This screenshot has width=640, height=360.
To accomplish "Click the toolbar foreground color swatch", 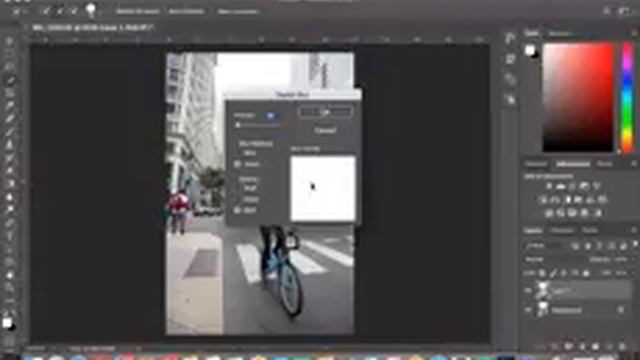I will coord(7,322).
